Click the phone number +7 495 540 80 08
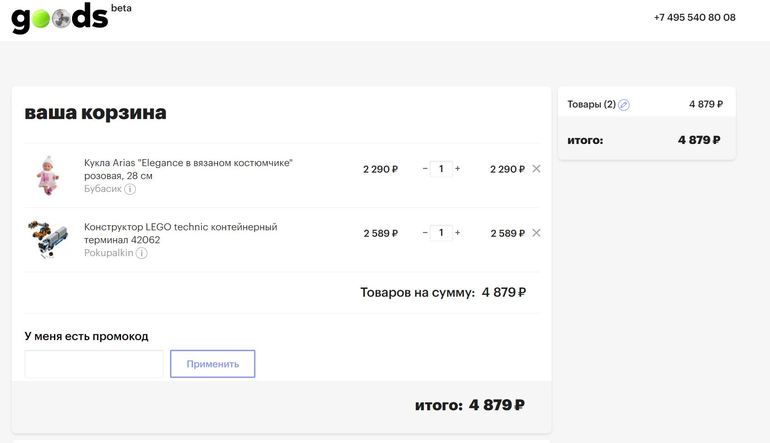 (694, 17)
